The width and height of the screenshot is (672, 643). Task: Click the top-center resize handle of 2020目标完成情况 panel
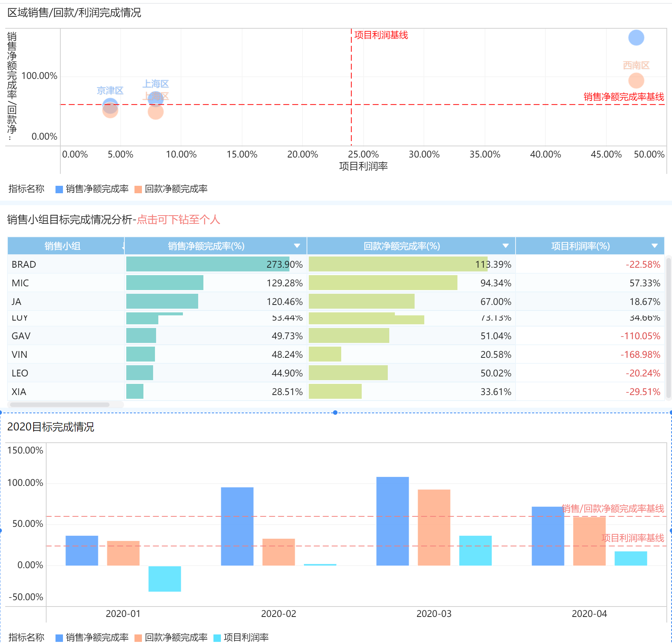click(x=335, y=413)
